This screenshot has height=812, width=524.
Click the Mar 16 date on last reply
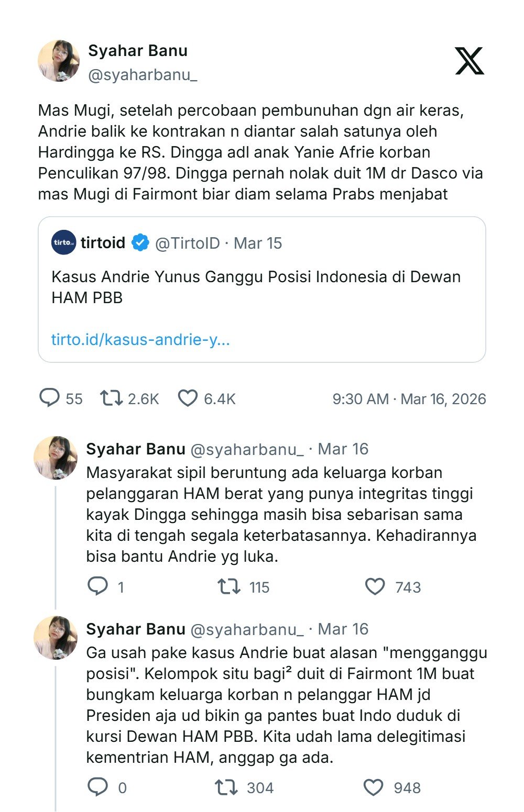[x=343, y=629]
